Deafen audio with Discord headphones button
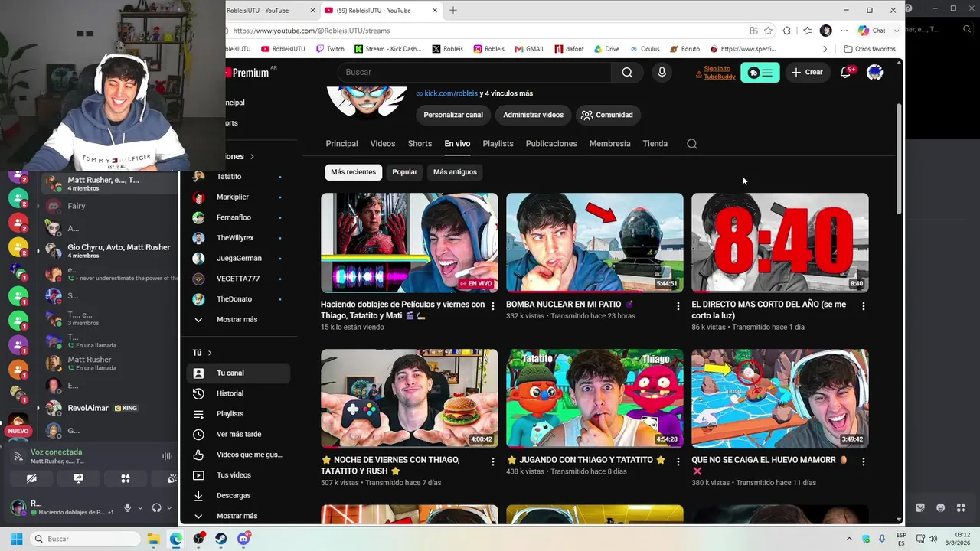980x551 pixels. pos(156,507)
